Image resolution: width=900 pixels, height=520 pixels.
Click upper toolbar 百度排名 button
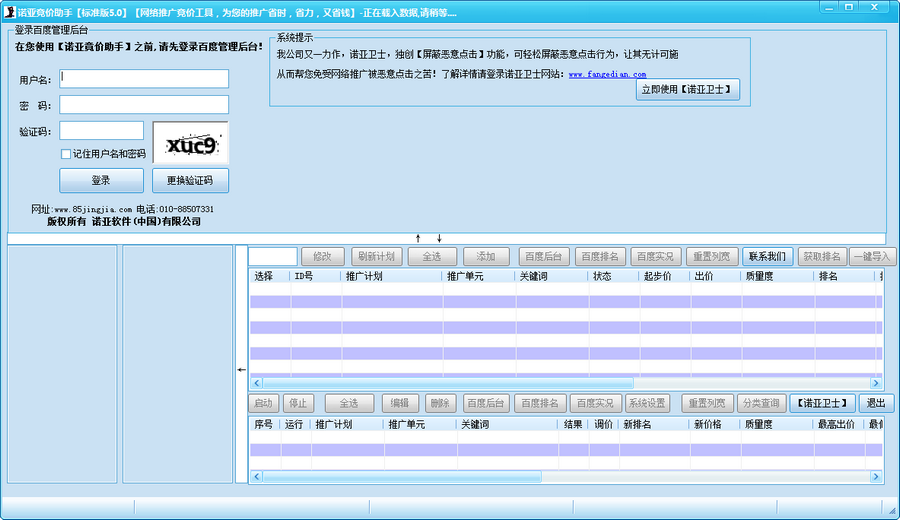[600, 257]
